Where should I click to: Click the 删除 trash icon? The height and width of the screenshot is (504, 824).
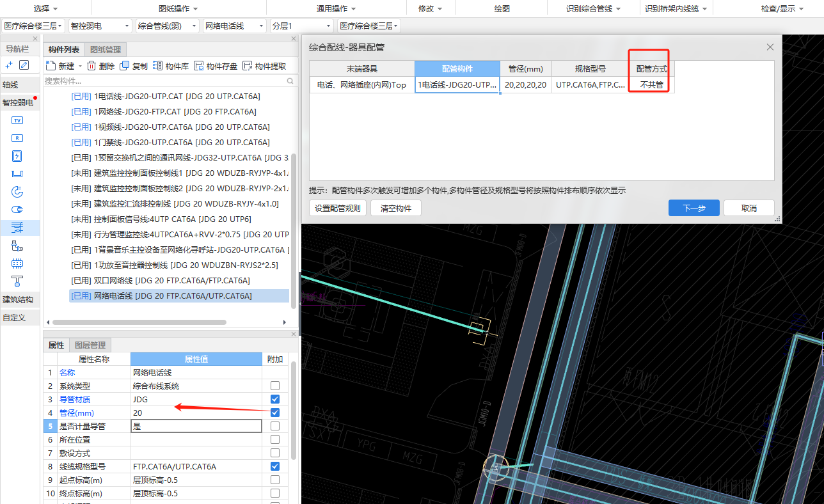tap(91, 66)
